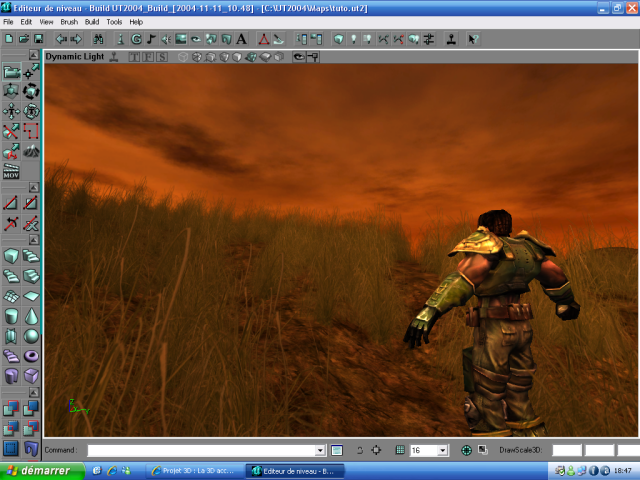Screen dimensions: 640x480
Task: Click the démarrer Start button
Action: [x=40, y=470]
